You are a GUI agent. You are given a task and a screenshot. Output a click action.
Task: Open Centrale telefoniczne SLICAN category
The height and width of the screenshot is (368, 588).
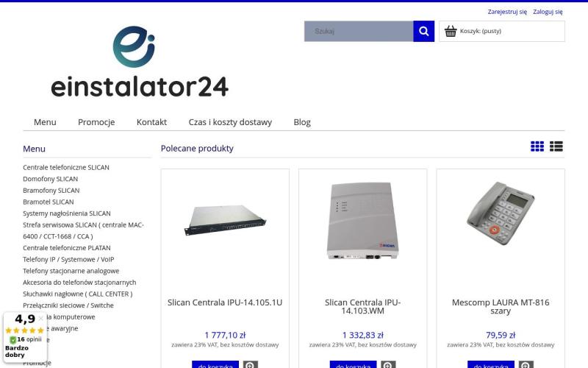tap(66, 168)
